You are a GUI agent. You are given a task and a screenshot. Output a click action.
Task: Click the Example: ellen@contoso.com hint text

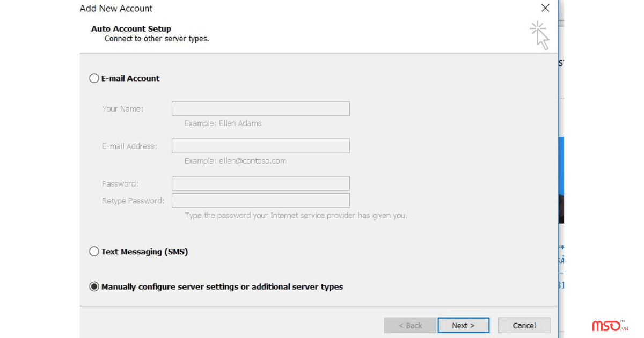click(x=235, y=160)
